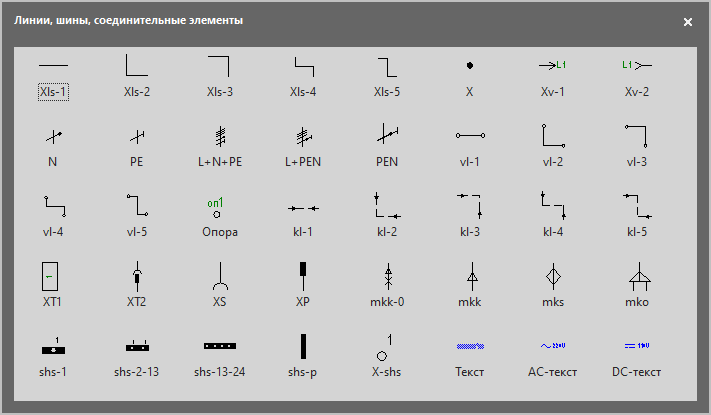Image resolution: width=711 pixels, height=415 pixels.
Task: Select the mks diamond coupling symbol
Action: [553, 284]
